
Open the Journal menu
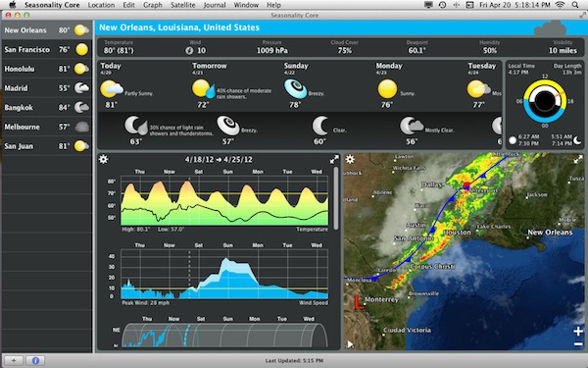(215, 5)
